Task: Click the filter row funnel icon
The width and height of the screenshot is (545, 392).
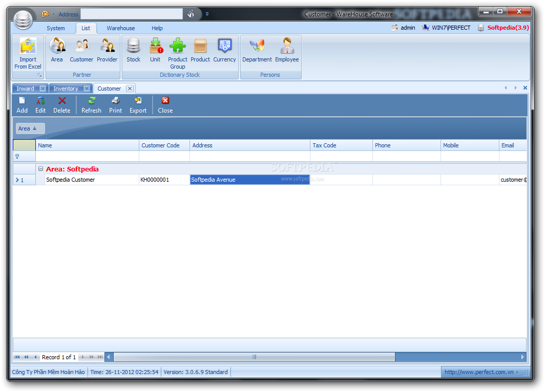Action: 17,157
